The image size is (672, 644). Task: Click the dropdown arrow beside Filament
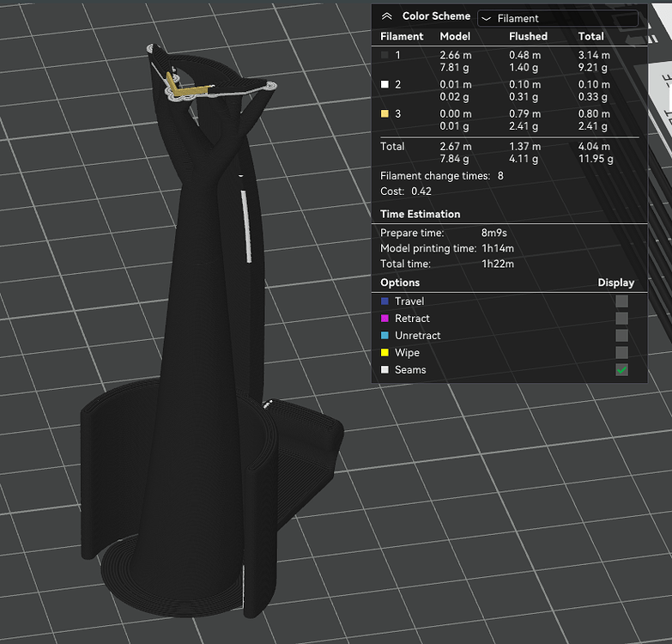486,18
